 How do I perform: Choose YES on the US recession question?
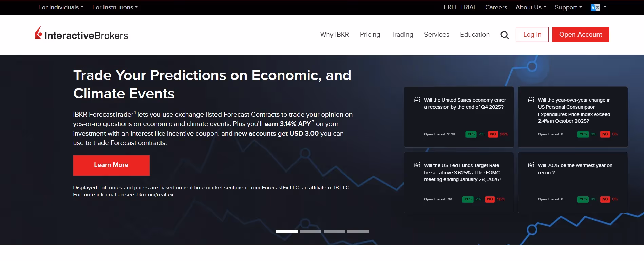tap(471, 134)
